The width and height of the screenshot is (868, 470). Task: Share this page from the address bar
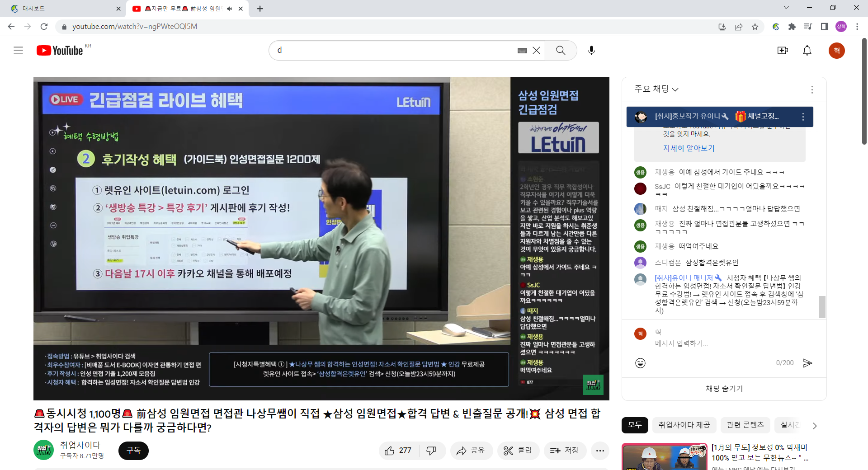pyautogui.click(x=739, y=27)
